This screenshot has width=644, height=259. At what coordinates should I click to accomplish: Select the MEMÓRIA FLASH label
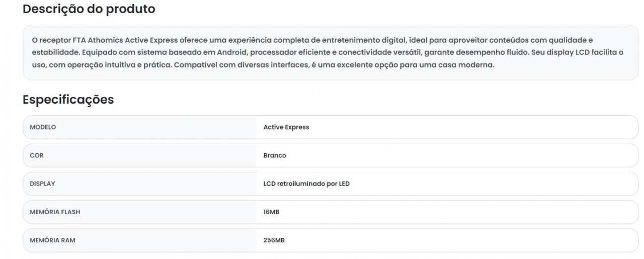pos(55,212)
